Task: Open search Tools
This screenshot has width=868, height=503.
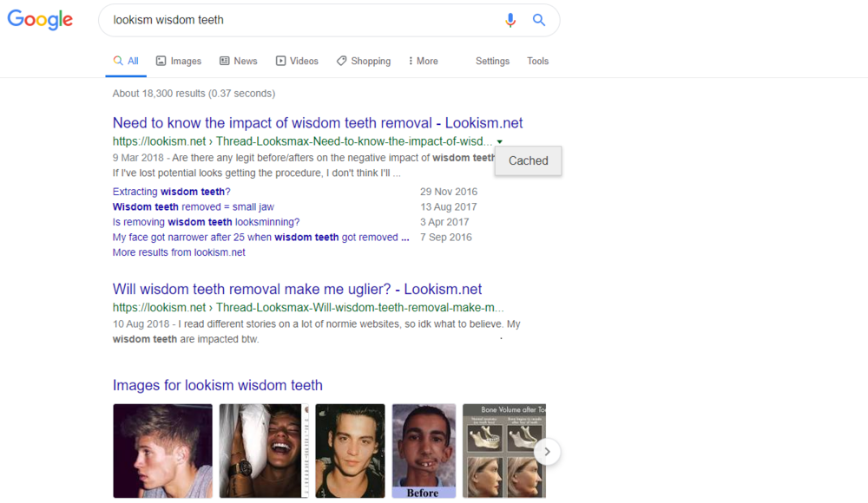Action: coord(537,61)
